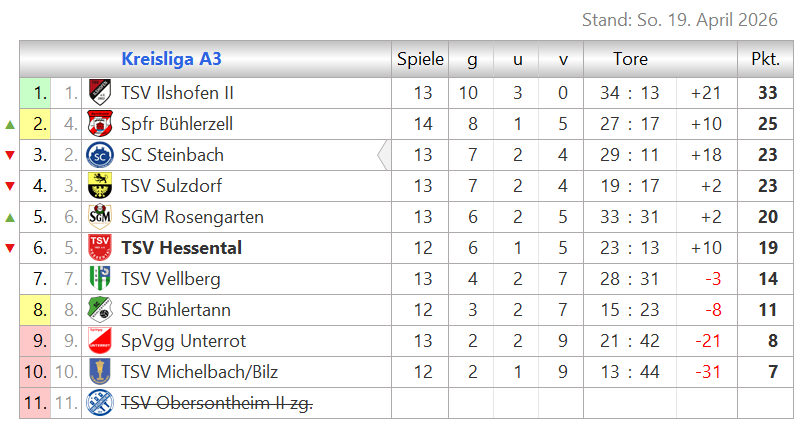Click the TSV Sulzdorf club crest
The width and height of the screenshot is (803, 427).
(98, 186)
